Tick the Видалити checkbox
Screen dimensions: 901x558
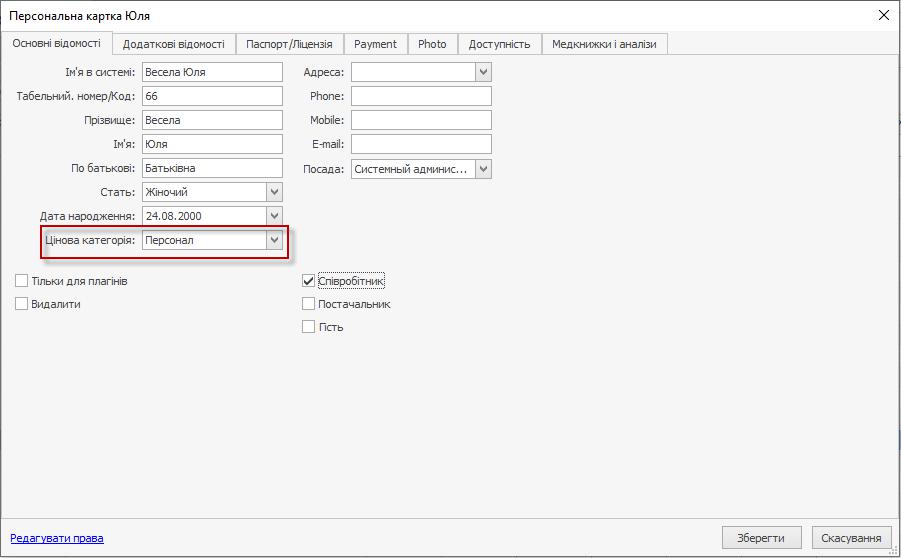coord(22,304)
